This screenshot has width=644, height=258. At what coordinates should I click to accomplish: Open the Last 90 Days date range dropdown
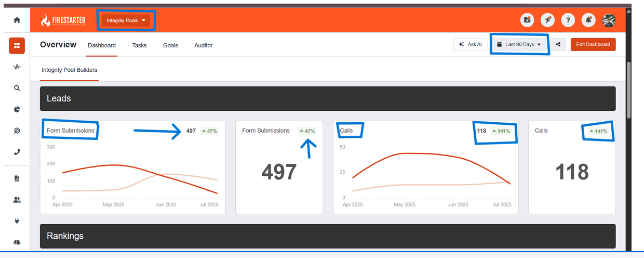520,45
